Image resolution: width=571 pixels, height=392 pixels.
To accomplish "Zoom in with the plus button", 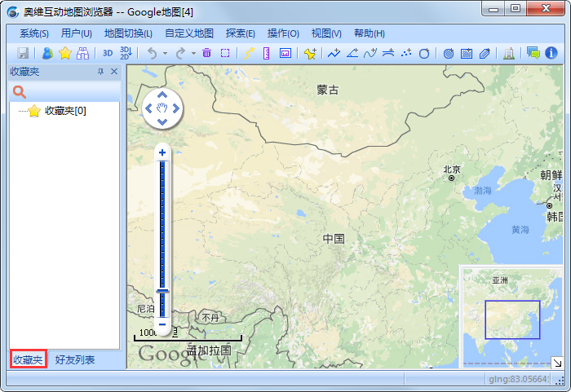I will point(162,152).
